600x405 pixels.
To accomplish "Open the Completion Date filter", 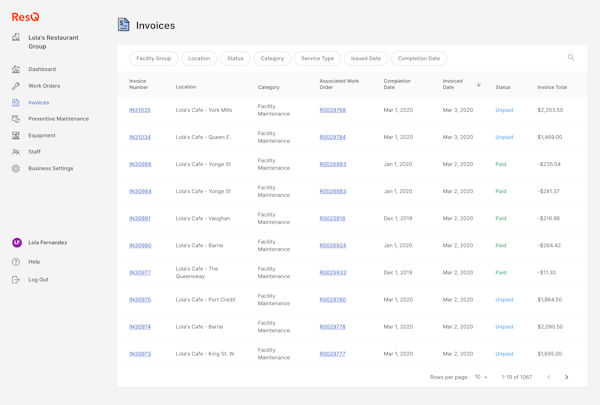I will pyautogui.click(x=419, y=58).
